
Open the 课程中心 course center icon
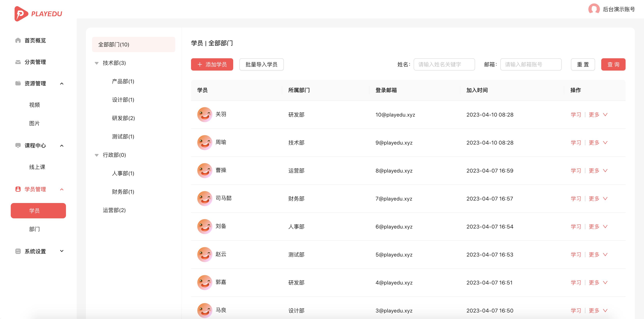[x=18, y=146]
